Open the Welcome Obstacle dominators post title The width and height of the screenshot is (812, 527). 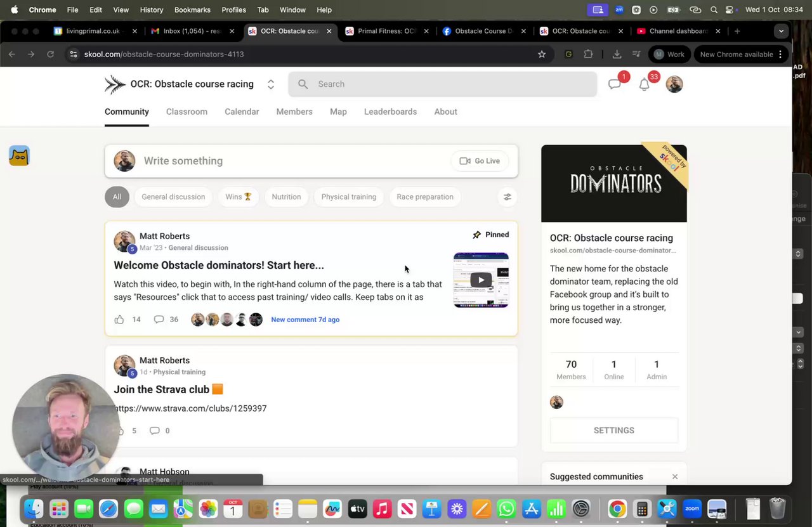point(219,265)
